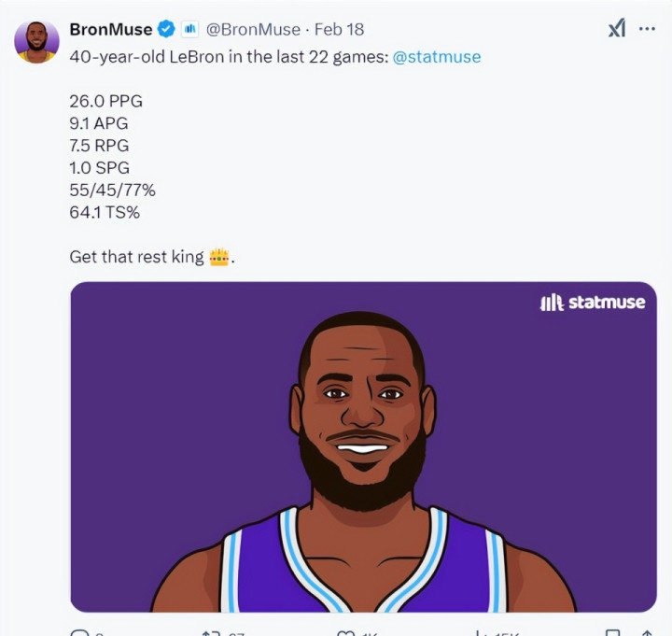
Task: Click the '40-year-old LeBron' headline text
Action: pos(147,57)
